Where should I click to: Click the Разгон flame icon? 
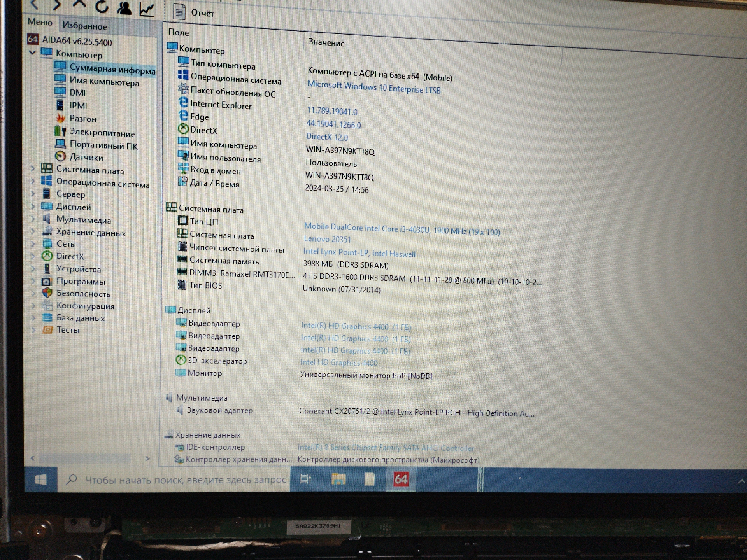pos(60,118)
